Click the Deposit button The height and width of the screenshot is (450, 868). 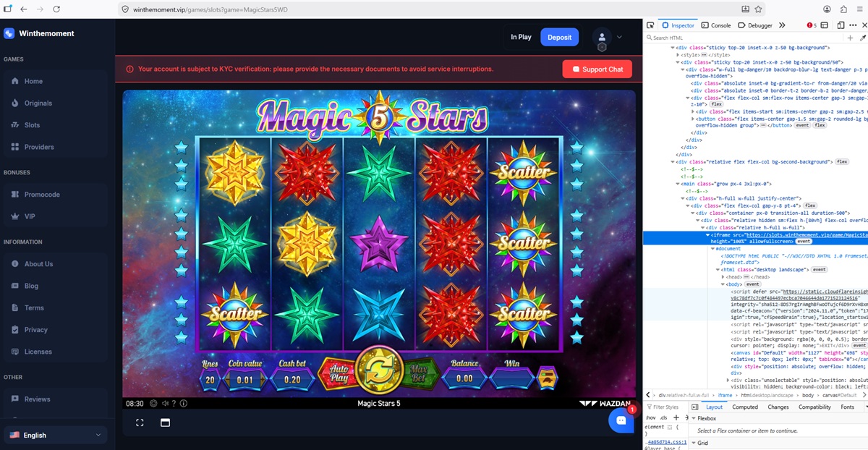tap(559, 37)
